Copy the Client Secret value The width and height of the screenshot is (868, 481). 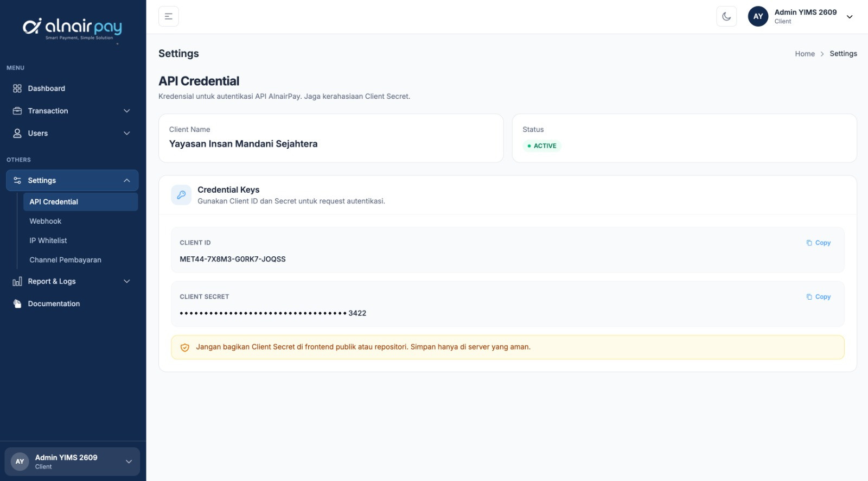pyautogui.click(x=819, y=297)
